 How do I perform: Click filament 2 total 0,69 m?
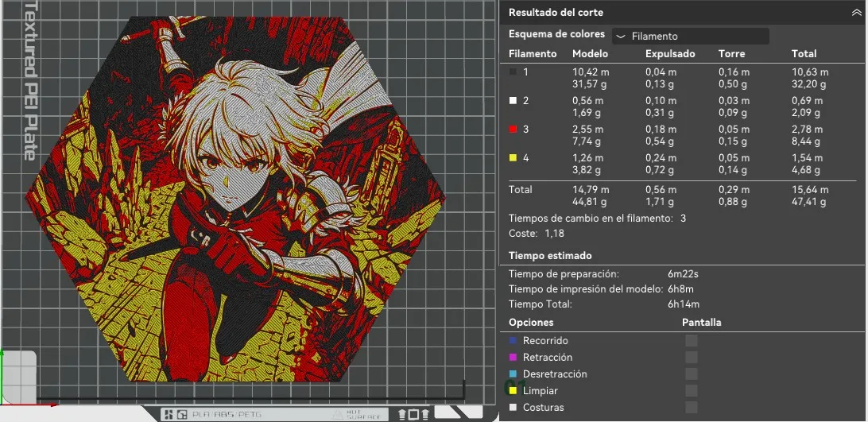[x=807, y=101]
